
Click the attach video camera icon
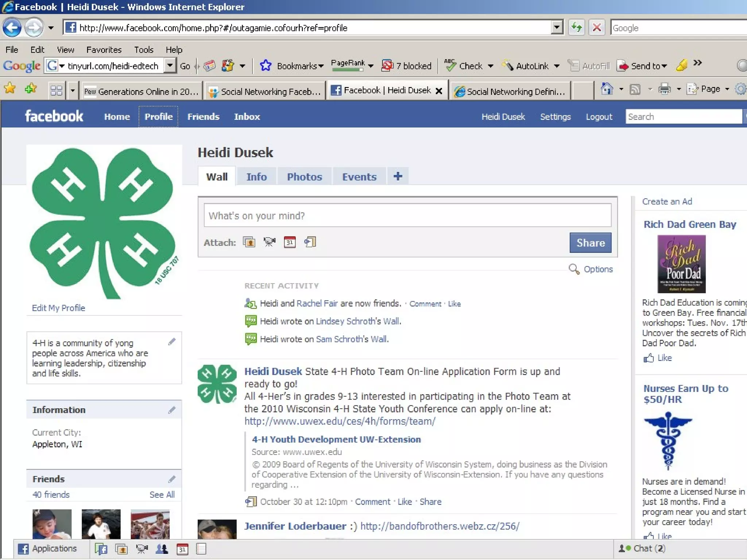click(x=270, y=242)
